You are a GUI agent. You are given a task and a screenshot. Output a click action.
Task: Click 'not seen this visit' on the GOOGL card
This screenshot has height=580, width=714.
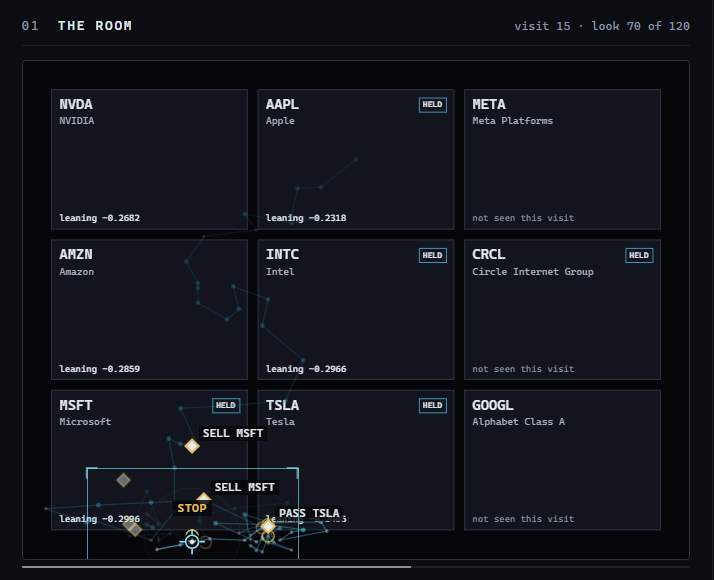[523, 519]
